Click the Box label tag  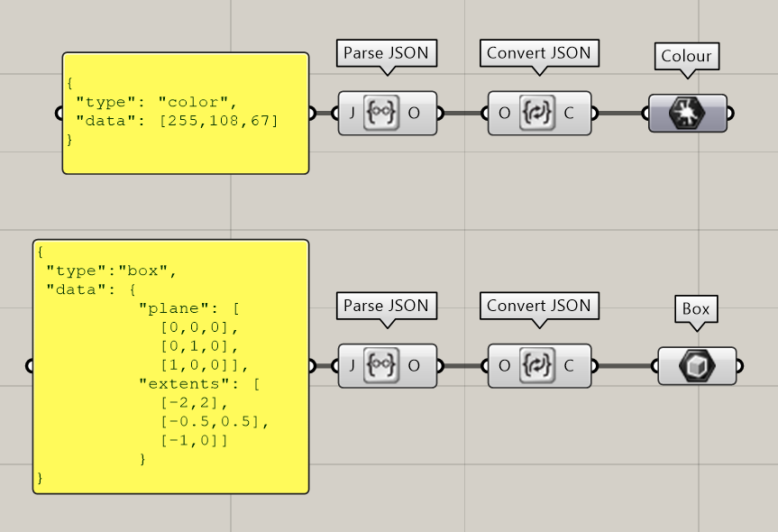pyautogui.click(x=696, y=308)
